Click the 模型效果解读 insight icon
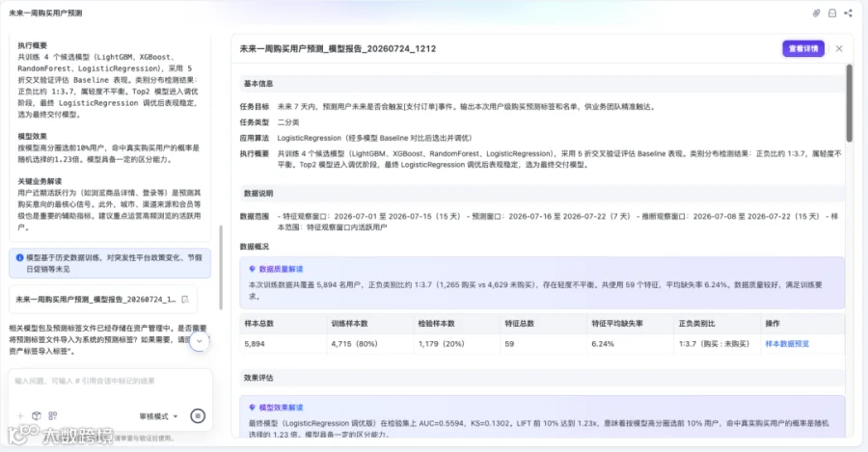This screenshot has width=868, height=452. click(252, 408)
